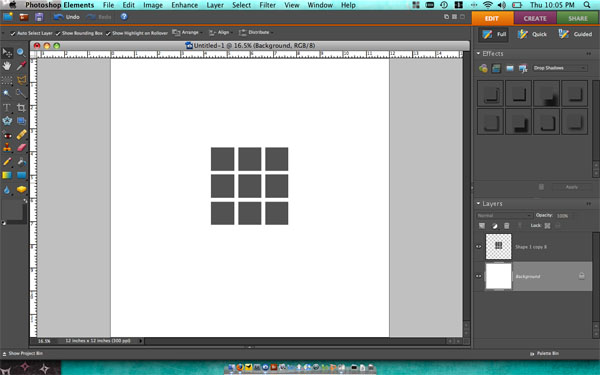The image size is (600, 375).
Task: Select the Gradient tool
Action: pos(7,175)
